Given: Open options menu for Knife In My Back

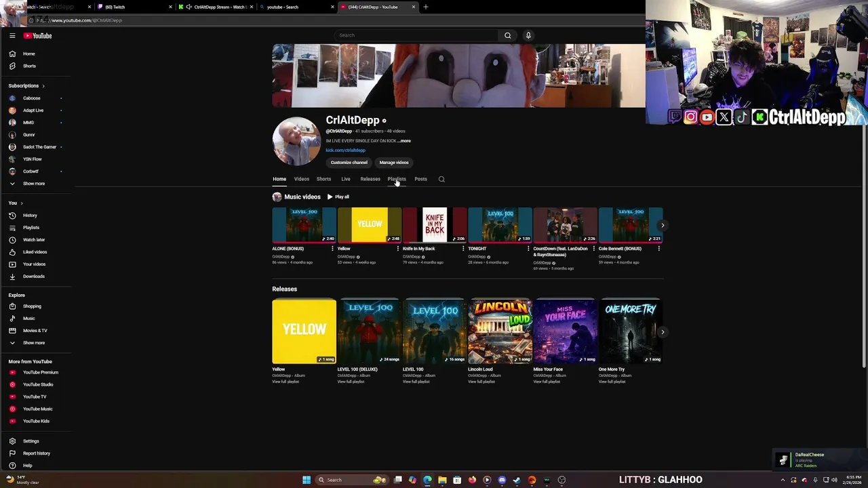Looking at the screenshot, I should pyautogui.click(x=463, y=249).
